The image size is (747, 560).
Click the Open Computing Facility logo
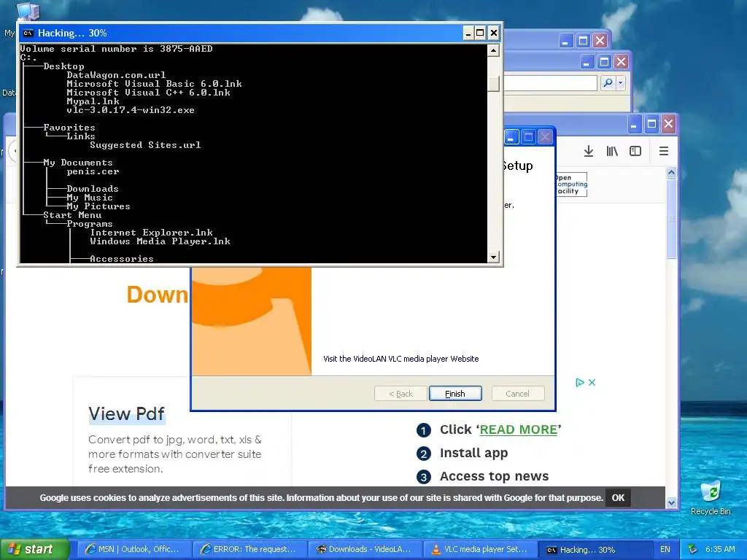pos(571,184)
